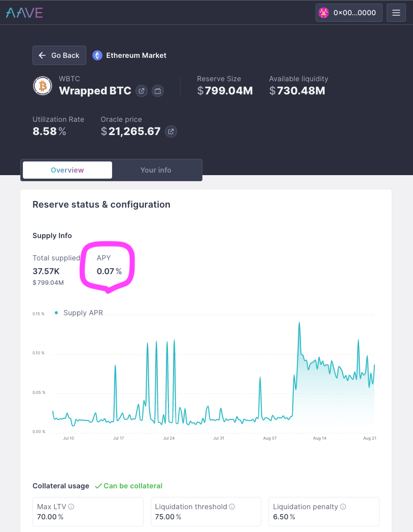The image size is (413, 532).
Task: Click the Liquidation penalty 6.50% card
Action: pyautogui.click(x=324, y=512)
